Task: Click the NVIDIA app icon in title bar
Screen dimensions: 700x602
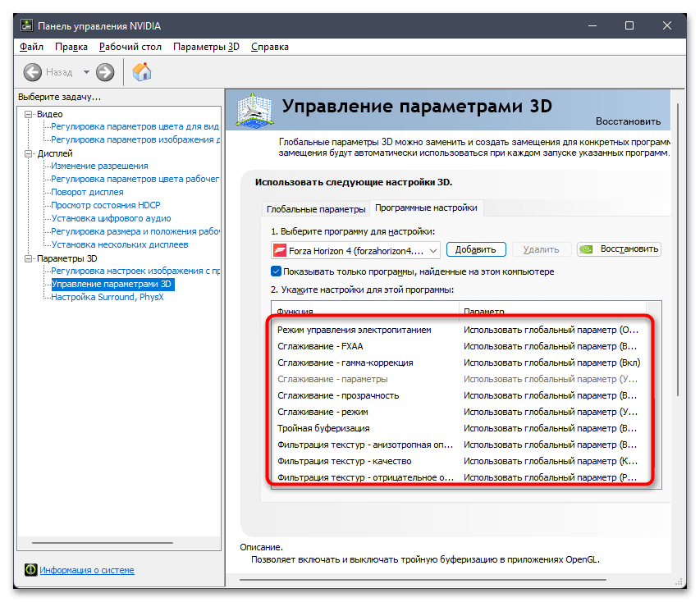Action: pyautogui.click(x=27, y=25)
